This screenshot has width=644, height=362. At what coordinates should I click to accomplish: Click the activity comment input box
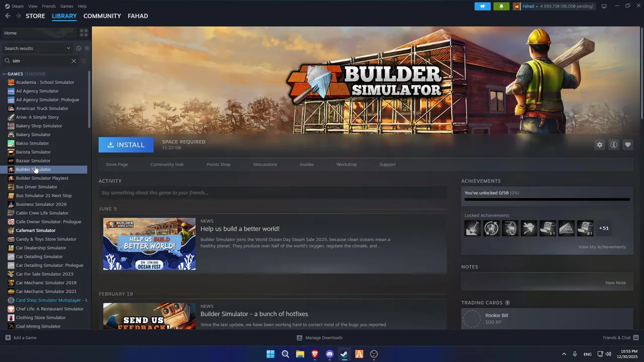(273, 193)
